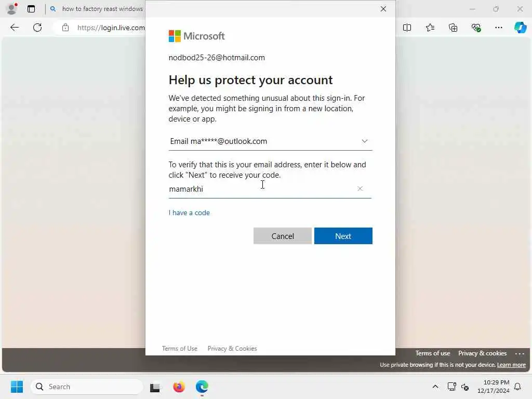Open the muted volume tray icon
The height and width of the screenshot is (399, 532).
point(465,387)
